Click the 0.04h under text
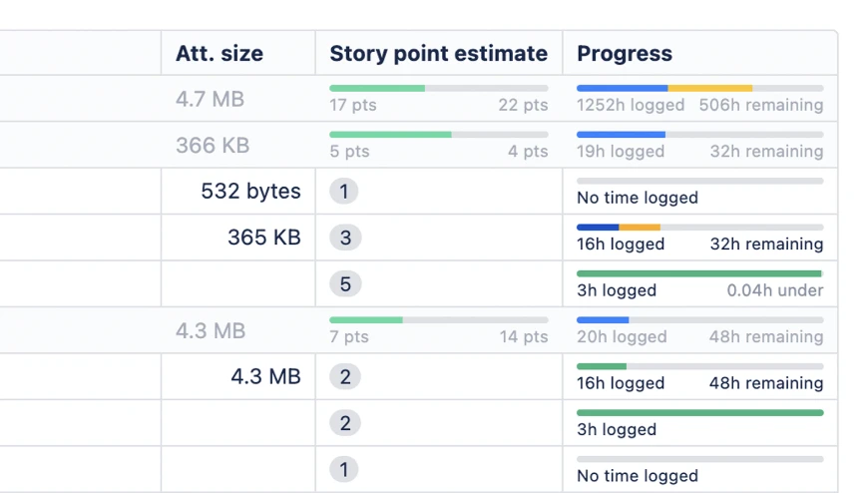Viewport: 868px width, 493px height. [774, 290]
